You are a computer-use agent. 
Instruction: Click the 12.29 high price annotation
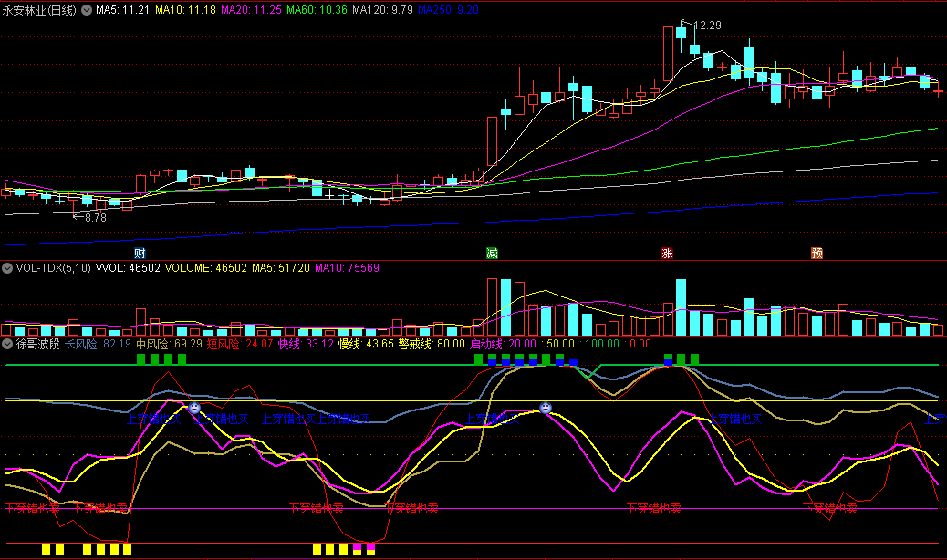coord(707,26)
